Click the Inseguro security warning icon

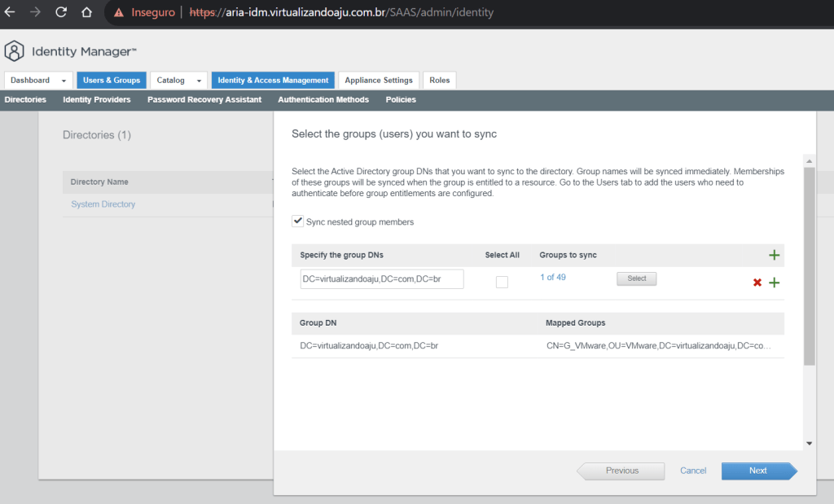coord(119,13)
